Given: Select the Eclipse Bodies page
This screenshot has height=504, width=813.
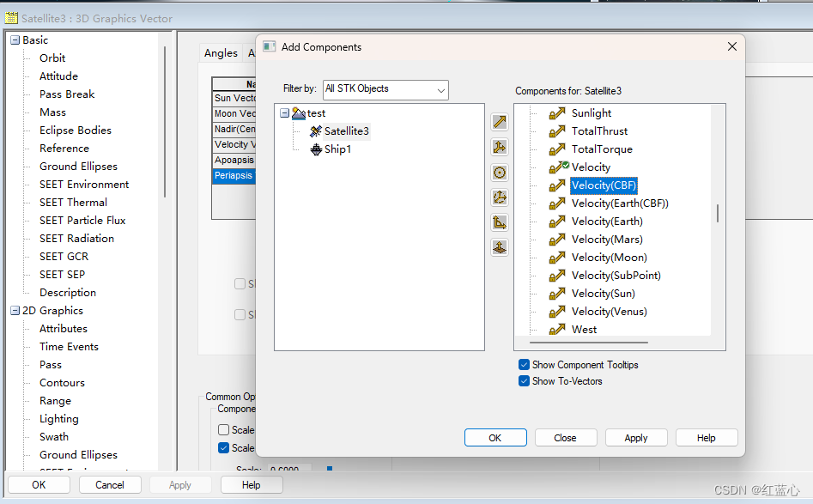Looking at the screenshot, I should point(76,131).
